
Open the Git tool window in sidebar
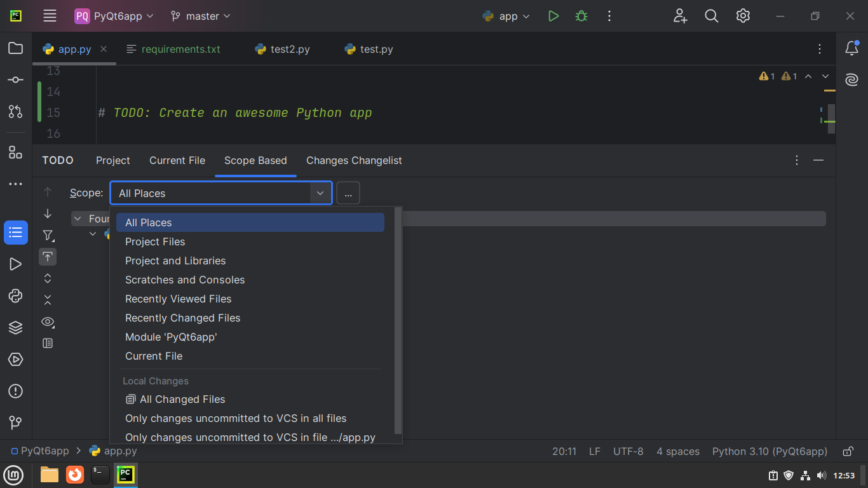(15, 423)
